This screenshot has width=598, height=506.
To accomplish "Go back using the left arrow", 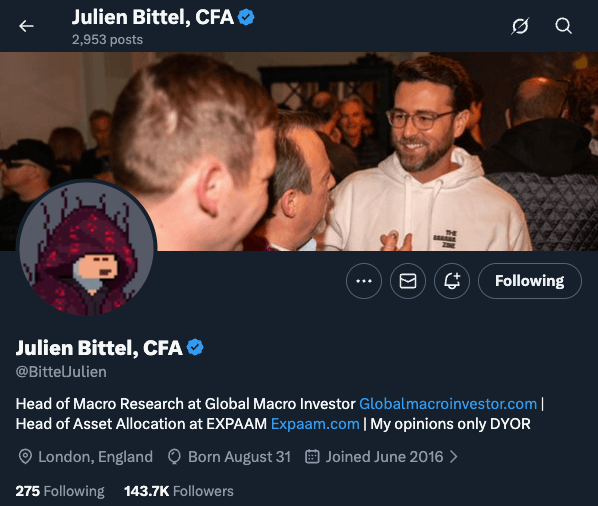I will click(26, 26).
